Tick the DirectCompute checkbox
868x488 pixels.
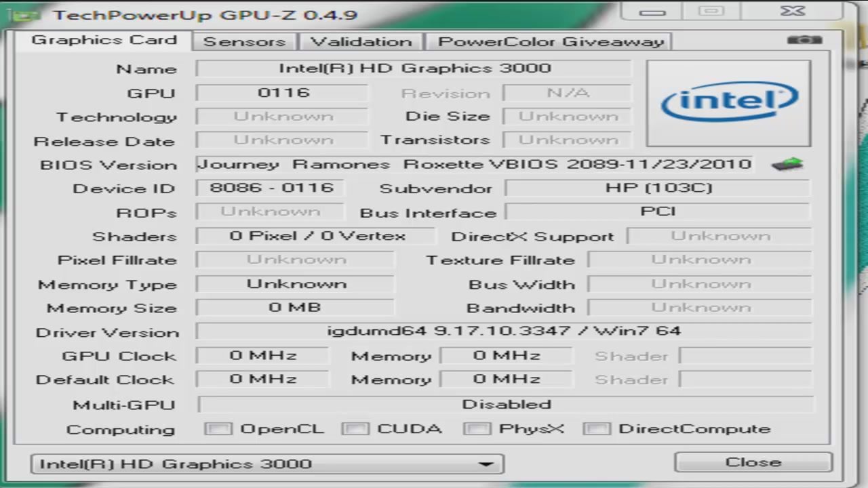point(597,429)
